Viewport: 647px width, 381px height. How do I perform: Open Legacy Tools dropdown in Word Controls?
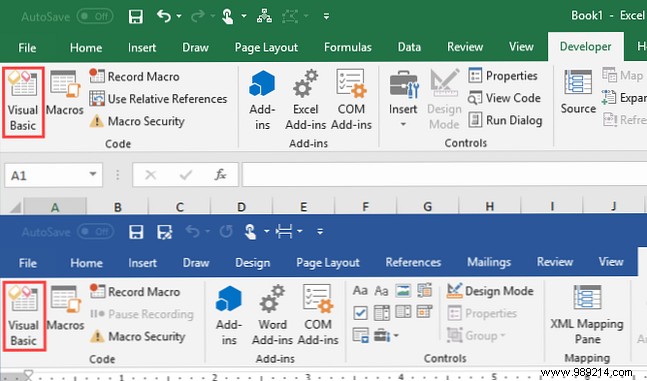[387, 336]
